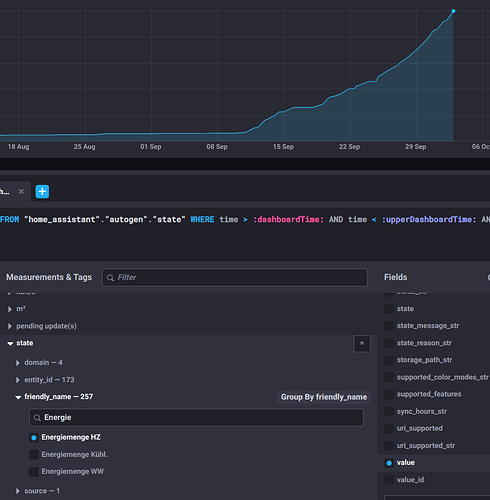This screenshot has height=500, width=490.
Task: Close the current query tab
Action: (x=21, y=191)
